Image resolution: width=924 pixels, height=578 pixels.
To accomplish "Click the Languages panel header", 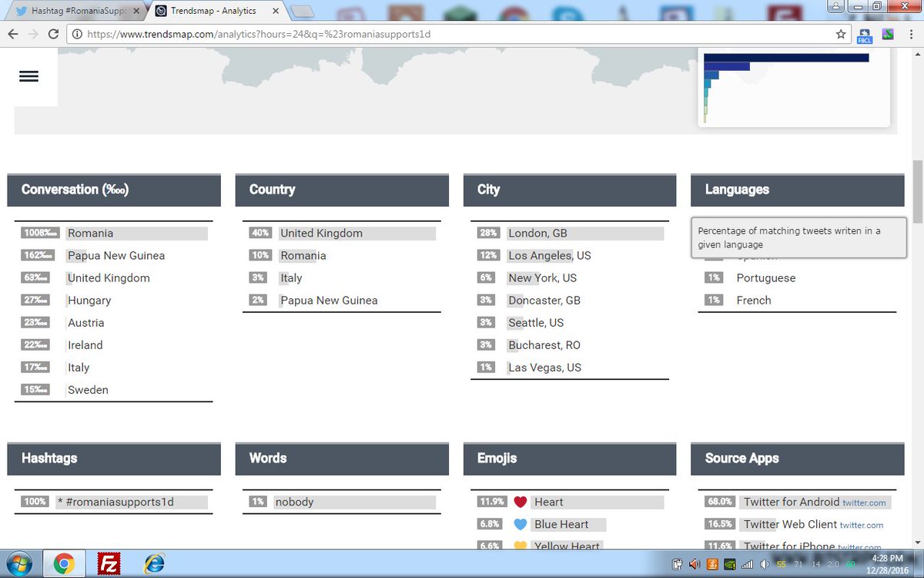I will point(798,190).
